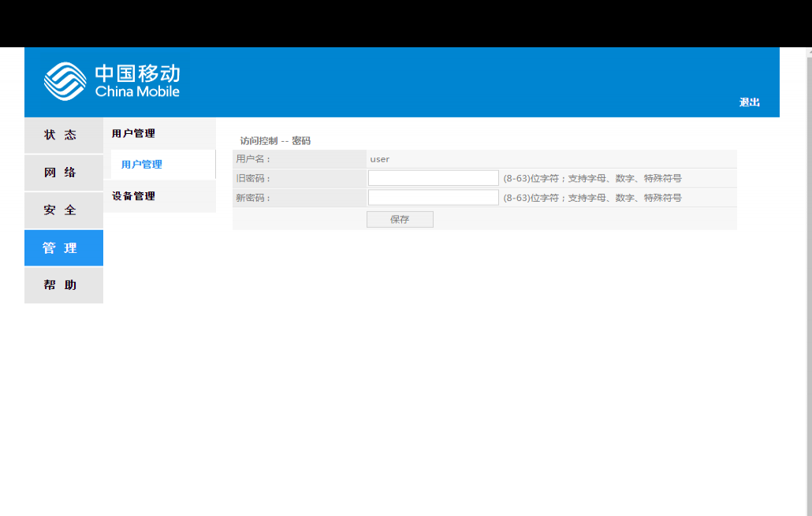Click the 旧密码 label text
Image resolution: width=812 pixels, height=516 pixels.
253,178
